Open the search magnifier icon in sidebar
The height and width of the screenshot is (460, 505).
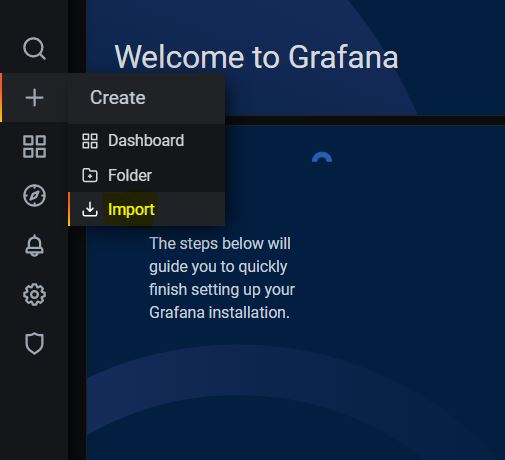click(34, 49)
